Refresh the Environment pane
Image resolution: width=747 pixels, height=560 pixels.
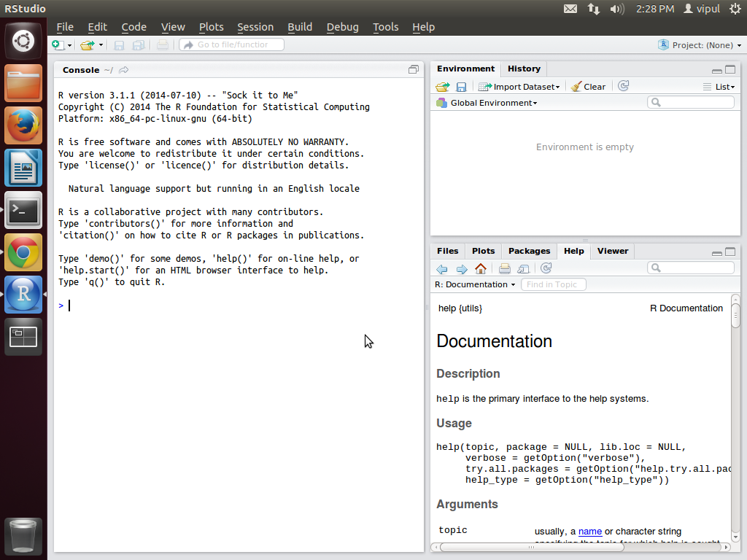(x=623, y=86)
